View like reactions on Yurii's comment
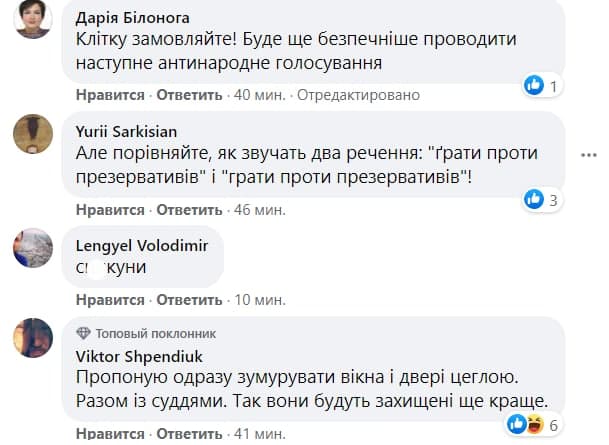 [534, 200]
